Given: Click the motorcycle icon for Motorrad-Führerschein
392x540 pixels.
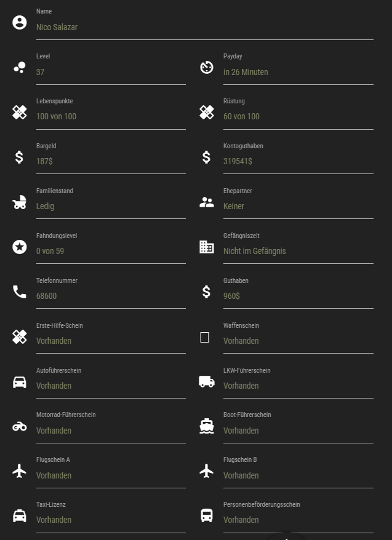Looking at the screenshot, I should pos(20,427).
